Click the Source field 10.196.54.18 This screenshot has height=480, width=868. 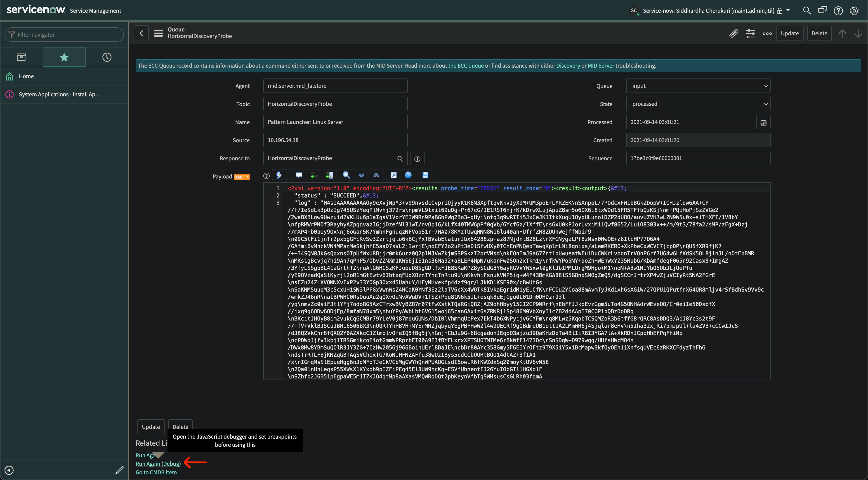pyautogui.click(x=335, y=140)
